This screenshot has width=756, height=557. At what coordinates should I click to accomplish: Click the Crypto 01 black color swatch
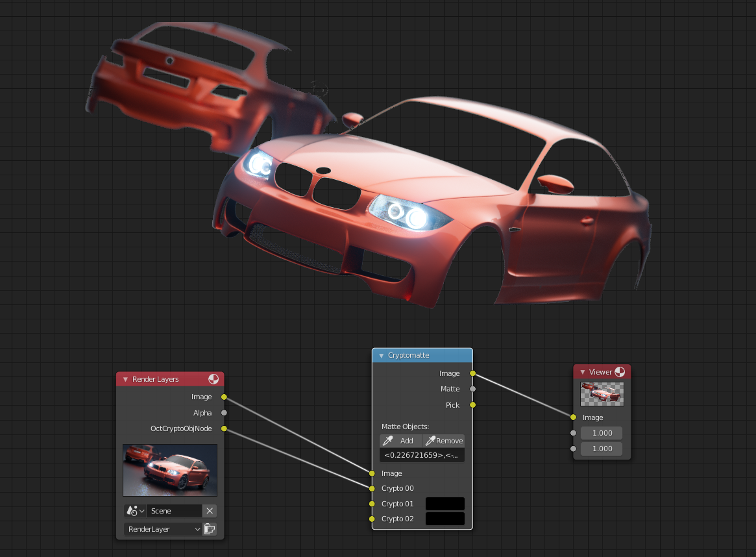[x=445, y=504]
